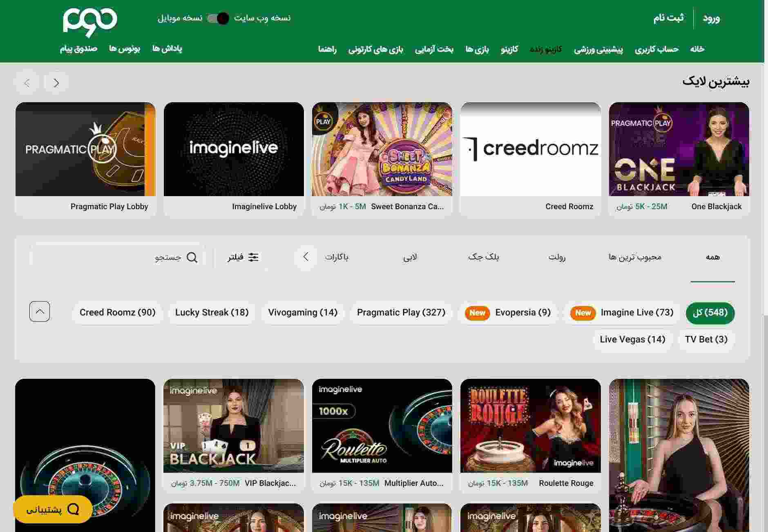Open the filter sliders icon
The width and height of the screenshot is (768, 532).
[x=254, y=257]
